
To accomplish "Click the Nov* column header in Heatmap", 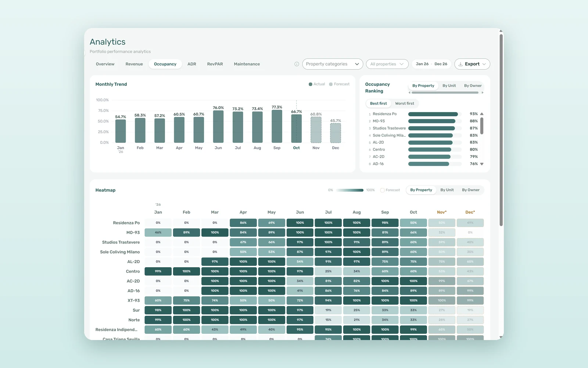I will (442, 212).
